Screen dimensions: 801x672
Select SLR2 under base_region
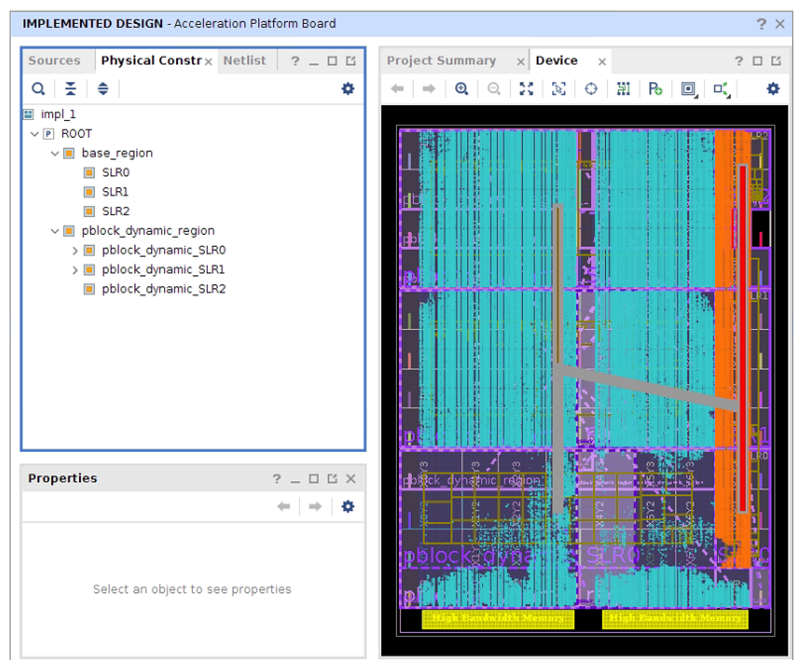[116, 211]
